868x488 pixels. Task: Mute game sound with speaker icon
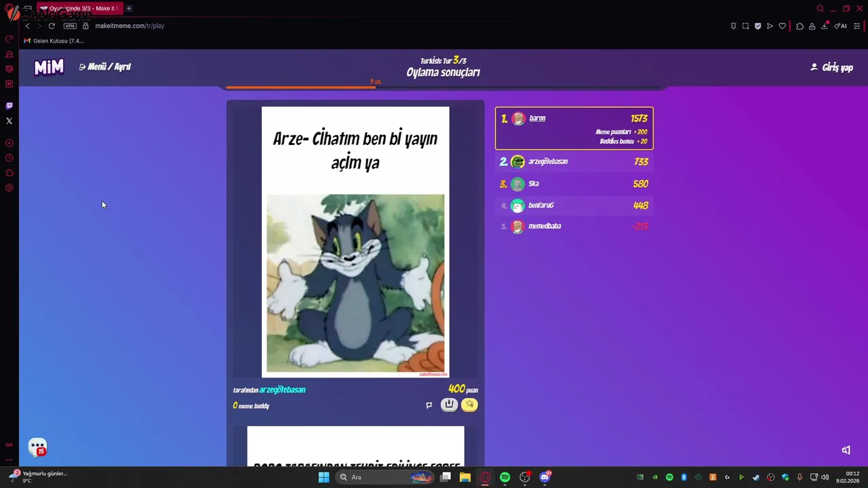846,450
